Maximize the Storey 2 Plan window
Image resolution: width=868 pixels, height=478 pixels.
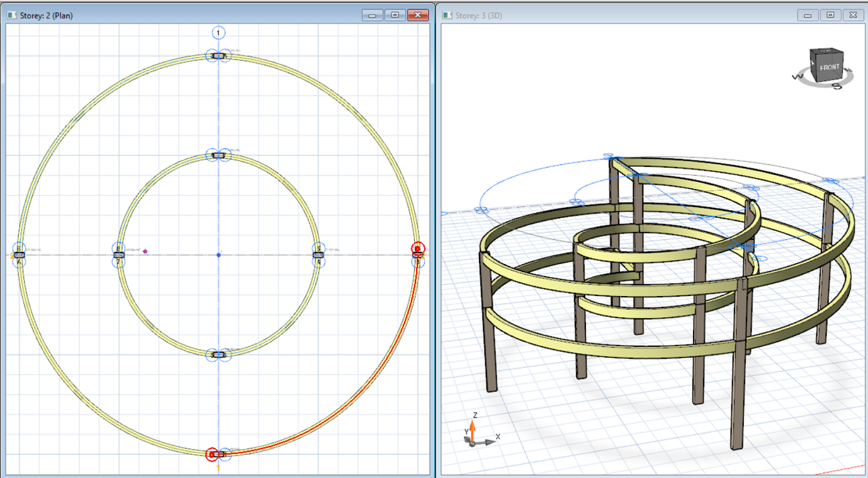pos(395,15)
